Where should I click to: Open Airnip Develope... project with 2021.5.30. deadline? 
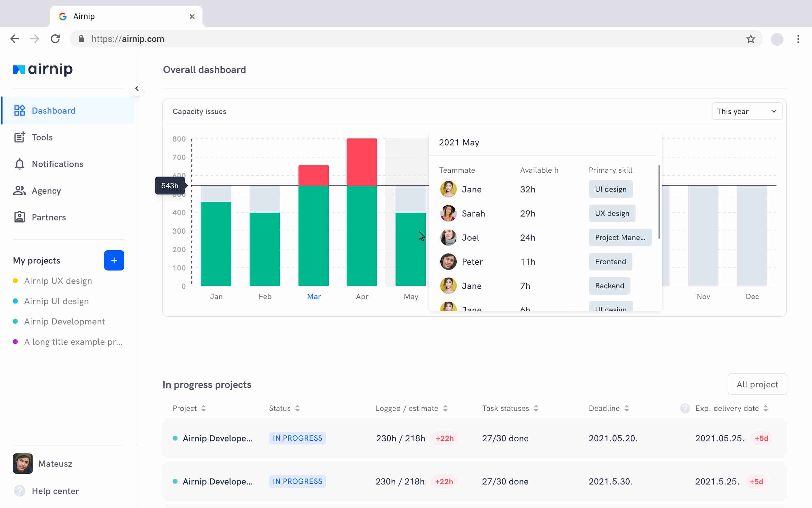pyautogui.click(x=217, y=481)
